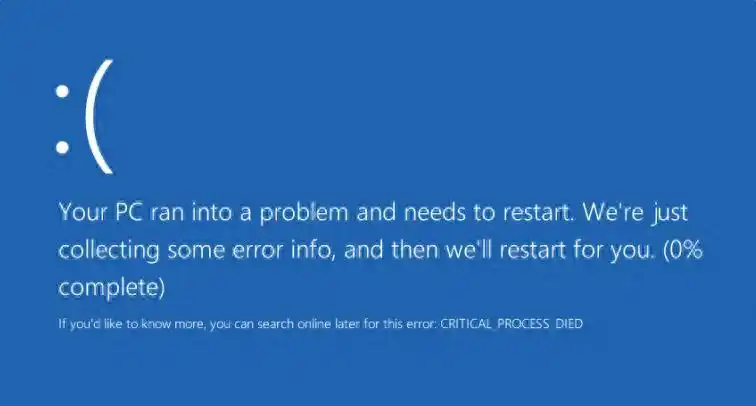Screen dimensions: 756x406
Task: Click the sad face emoticon
Action: click(x=84, y=116)
